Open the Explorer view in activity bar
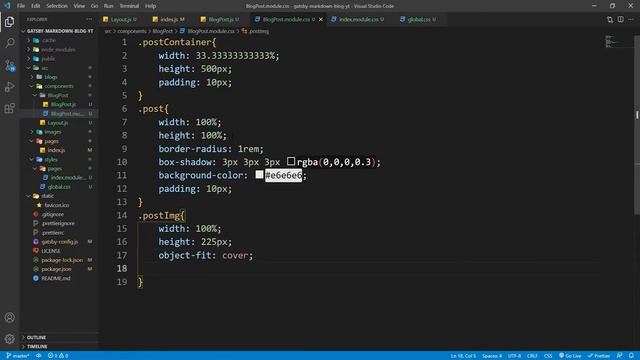Image resolution: width=640 pixels, height=360 pixels. [x=9, y=21]
